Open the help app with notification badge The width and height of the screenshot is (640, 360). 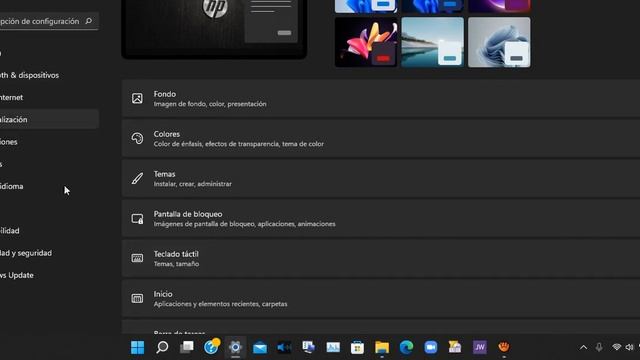pyautogui.click(x=211, y=347)
